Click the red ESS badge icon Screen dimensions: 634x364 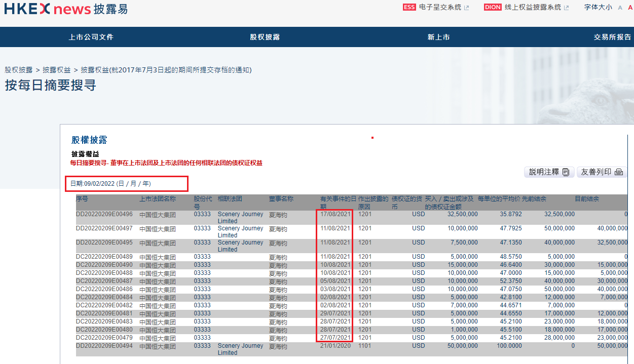click(x=409, y=7)
